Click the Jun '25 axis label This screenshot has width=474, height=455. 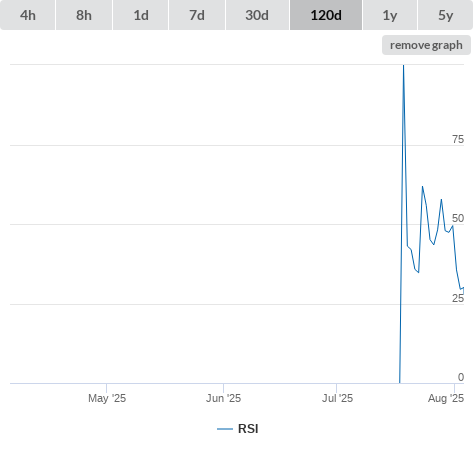223,398
